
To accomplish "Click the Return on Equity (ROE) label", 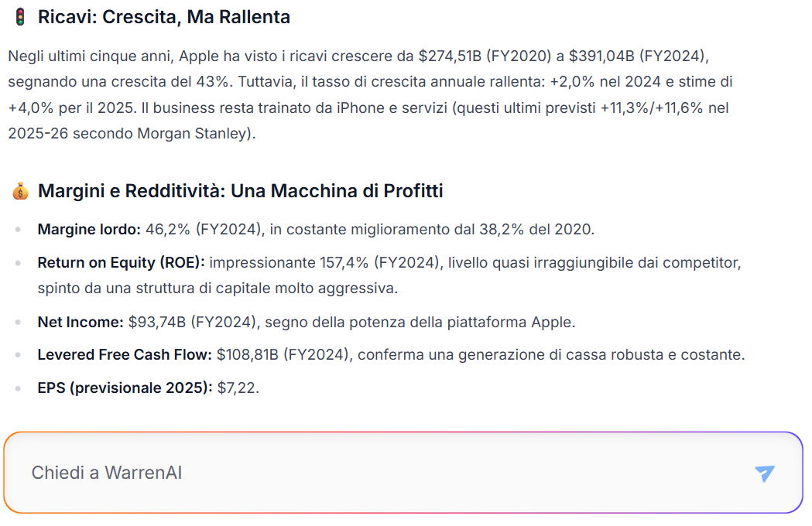I will tap(122, 263).
